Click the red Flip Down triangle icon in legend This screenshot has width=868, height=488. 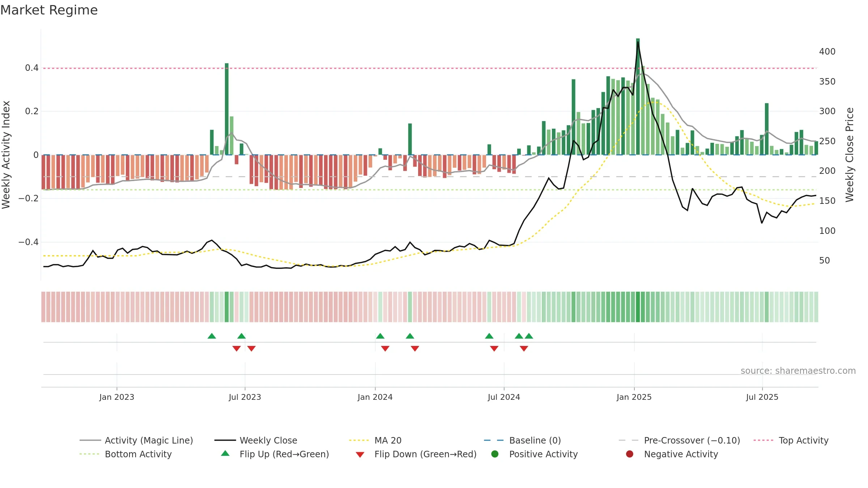point(360,454)
